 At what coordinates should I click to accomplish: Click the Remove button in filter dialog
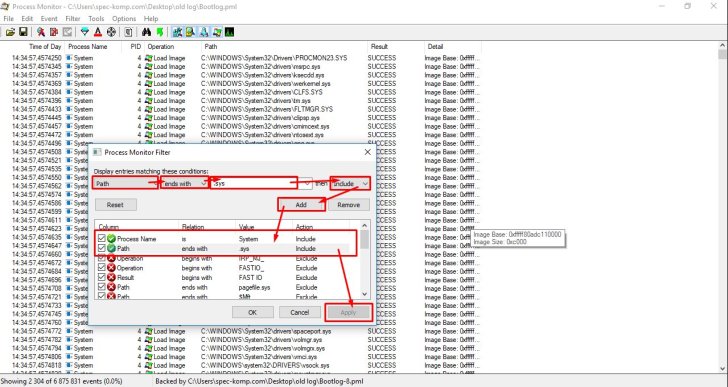pos(349,205)
